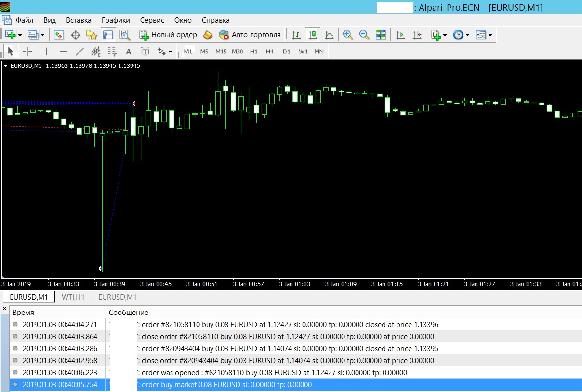This screenshot has width=582, height=392.
Task: Select the Horizontal Line drawing tool
Action: pos(63,51)
